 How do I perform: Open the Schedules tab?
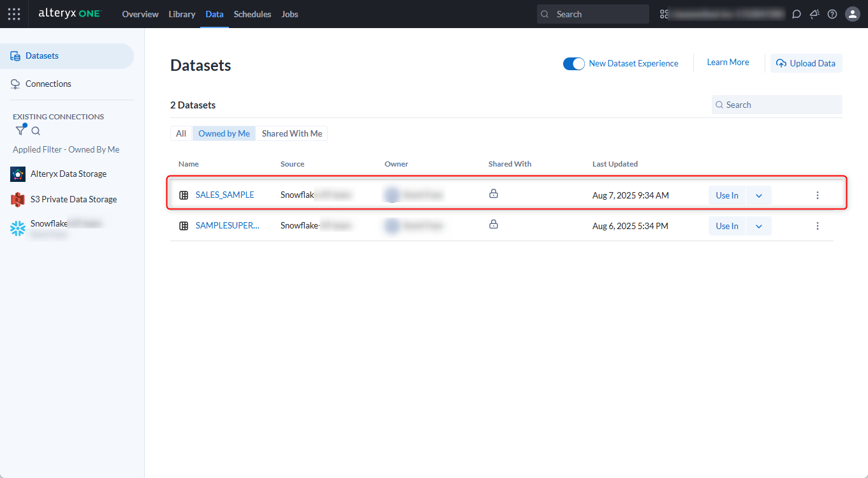(x=253, y=14)
